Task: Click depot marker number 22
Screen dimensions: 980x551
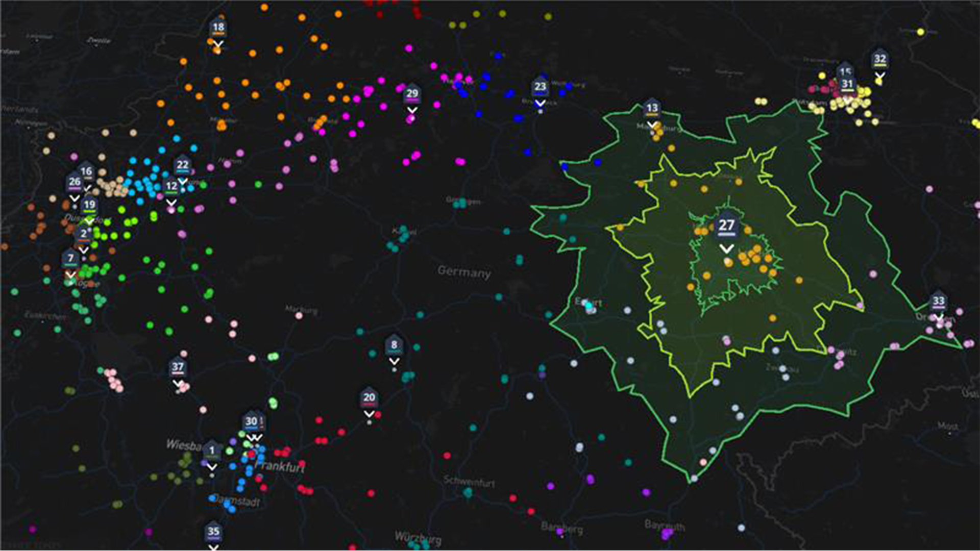Action: click(182, 165)
